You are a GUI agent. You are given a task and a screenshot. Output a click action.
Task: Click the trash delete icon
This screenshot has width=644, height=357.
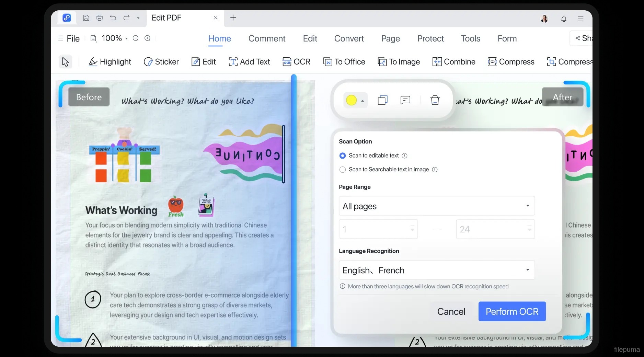(435, 100)
